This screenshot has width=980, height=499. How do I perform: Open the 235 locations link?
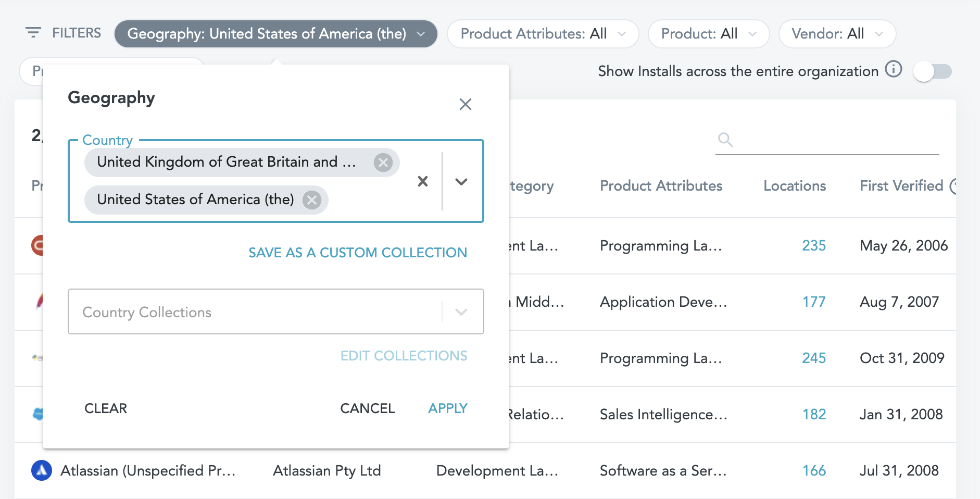click(813, 246)
